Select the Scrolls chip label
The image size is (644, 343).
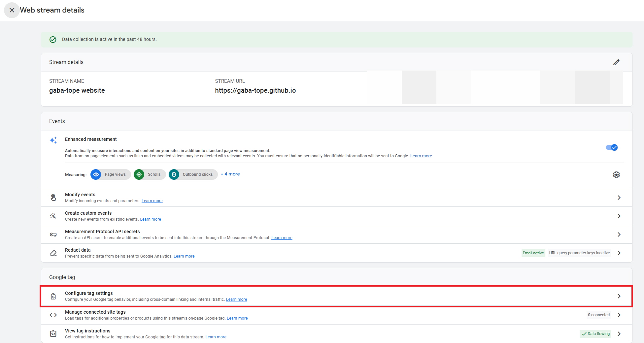(154, 174)
